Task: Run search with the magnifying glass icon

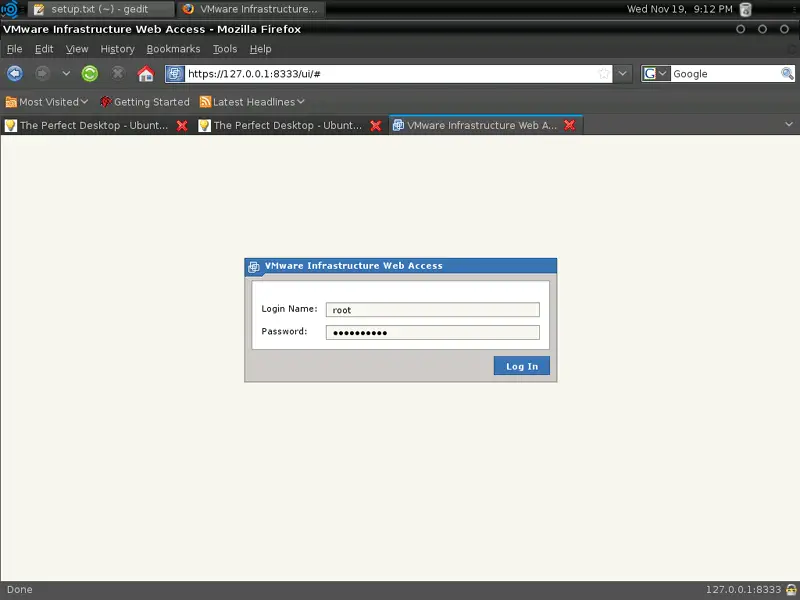Action: coord(787,74)
